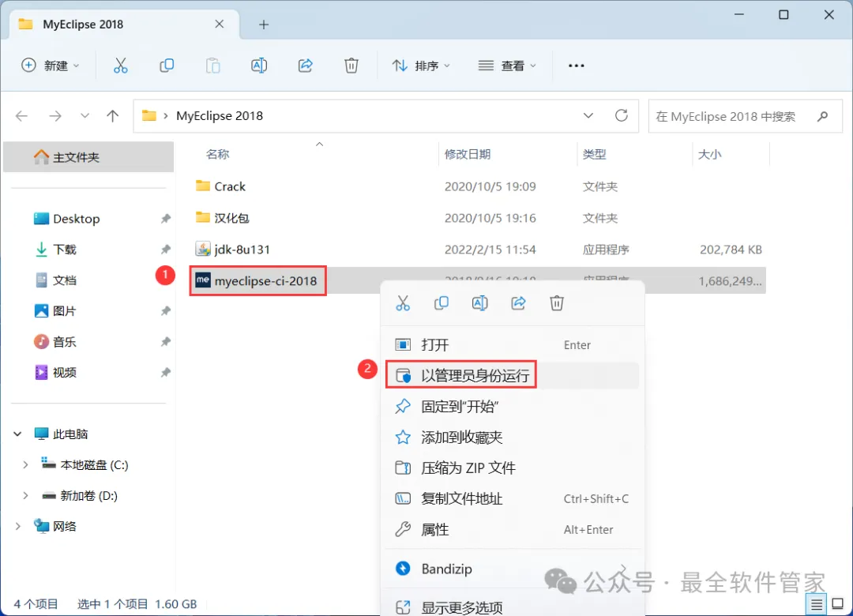Choose 显示更多选项 menu entry
The image size is (853, 616).
click(512, 607)
